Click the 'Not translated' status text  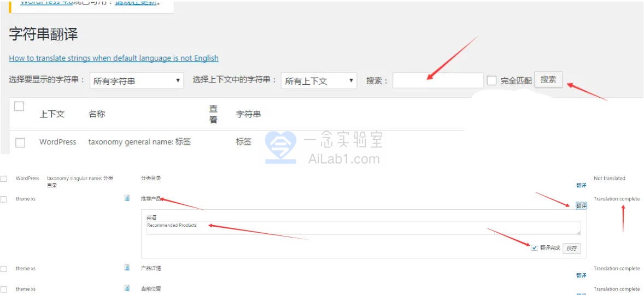click(x=610, y=178)
